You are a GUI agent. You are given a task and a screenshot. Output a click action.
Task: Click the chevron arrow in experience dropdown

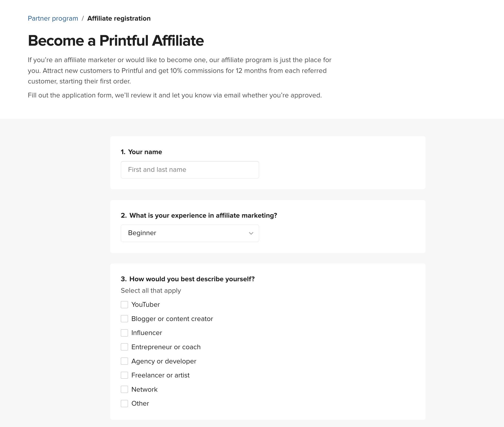pos(251,233)
